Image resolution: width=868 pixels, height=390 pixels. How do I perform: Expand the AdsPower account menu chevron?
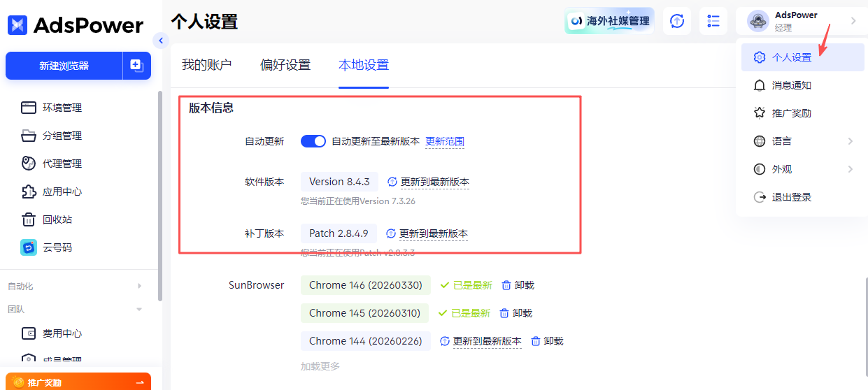(x=853, y=21)
